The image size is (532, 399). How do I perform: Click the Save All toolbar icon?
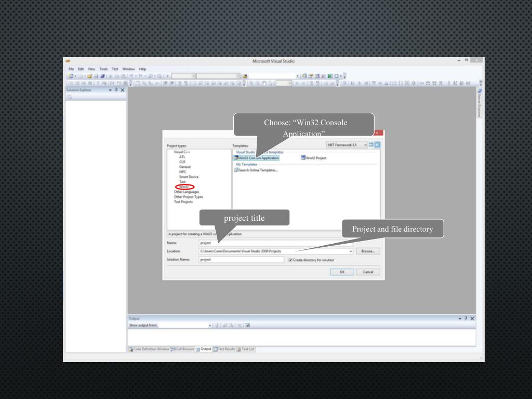102,76
